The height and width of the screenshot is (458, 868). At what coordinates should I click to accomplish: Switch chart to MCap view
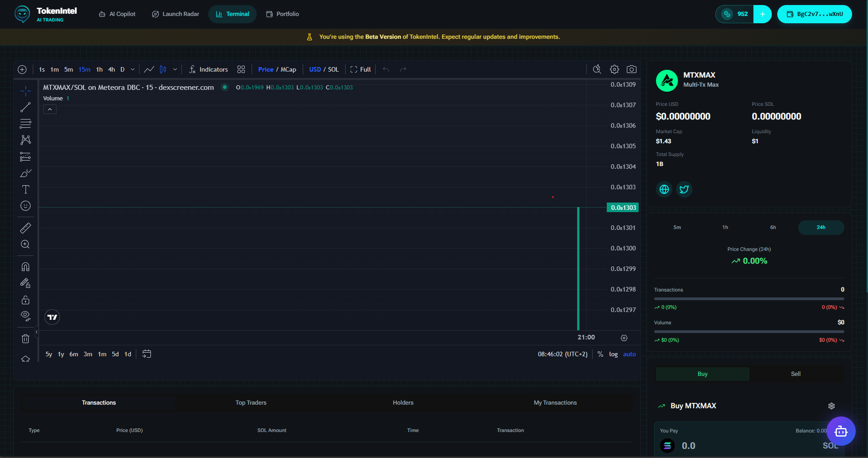(289, 69)
